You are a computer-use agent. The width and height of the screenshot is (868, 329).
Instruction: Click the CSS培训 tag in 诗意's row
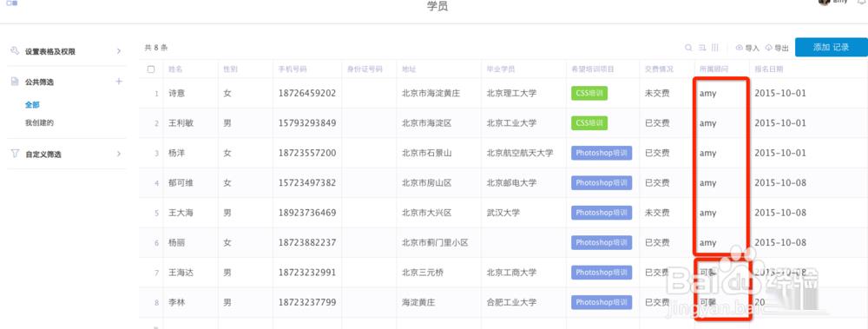pos(589,93)
